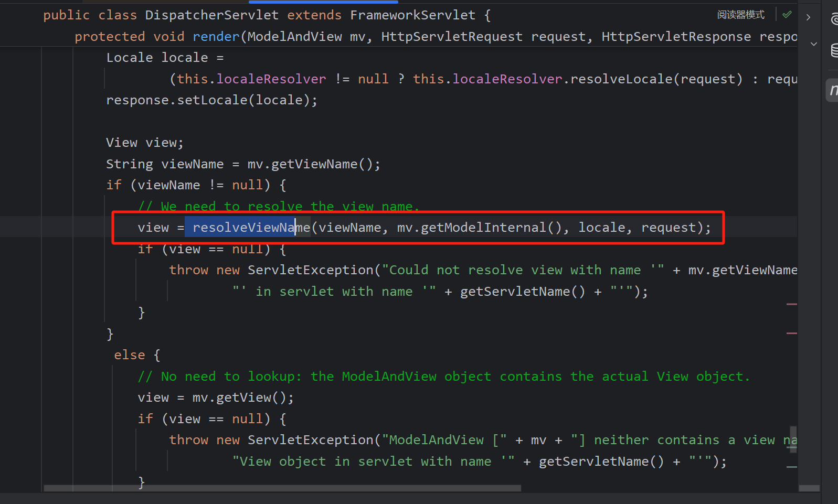Image resolution: width=838 pixels, height=504 pixels.
Task: Click the "View object in servlet with name" string
Action: click(x=374, y=462)
